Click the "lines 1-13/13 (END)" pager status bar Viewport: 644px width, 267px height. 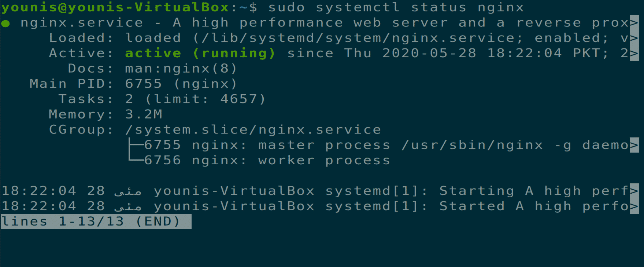click(x=96, y=222)
